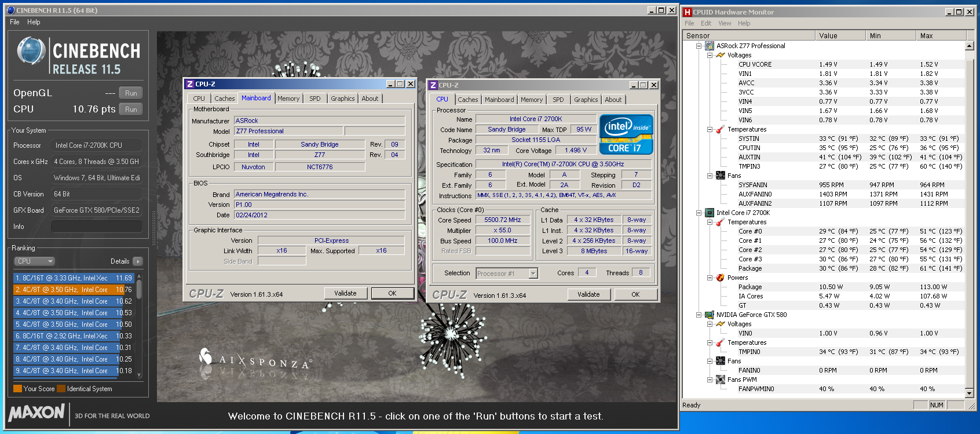Click the Intel Core i7 2700K chip icon
This screenshot has height=434, width=980.
(x=709, y=213)
